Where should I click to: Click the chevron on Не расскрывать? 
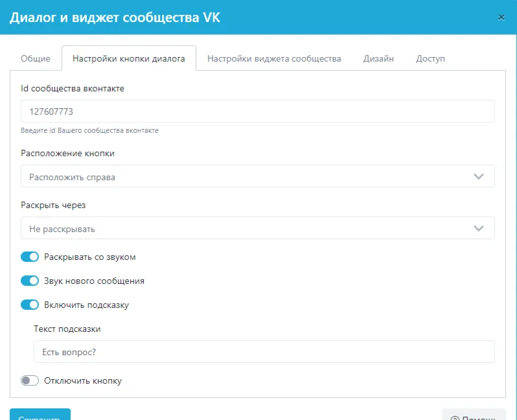(x=478, y=228)
